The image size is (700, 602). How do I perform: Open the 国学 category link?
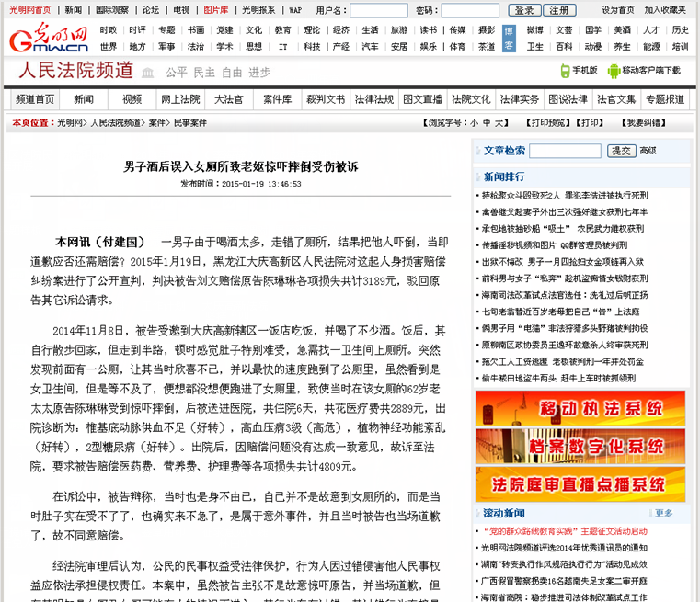[x=593, y=30]
